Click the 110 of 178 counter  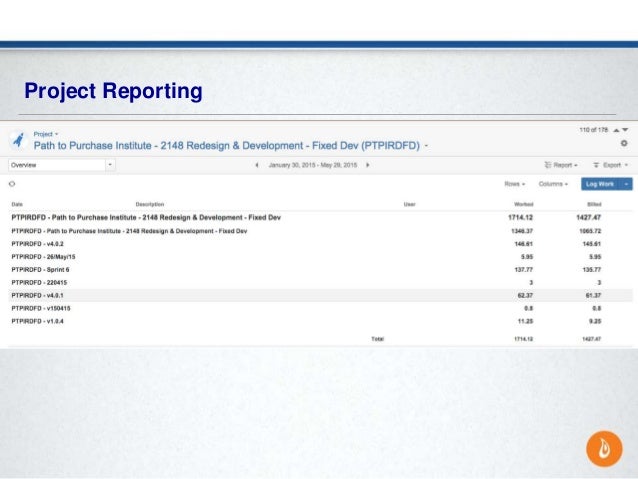[x=594, y=130]
